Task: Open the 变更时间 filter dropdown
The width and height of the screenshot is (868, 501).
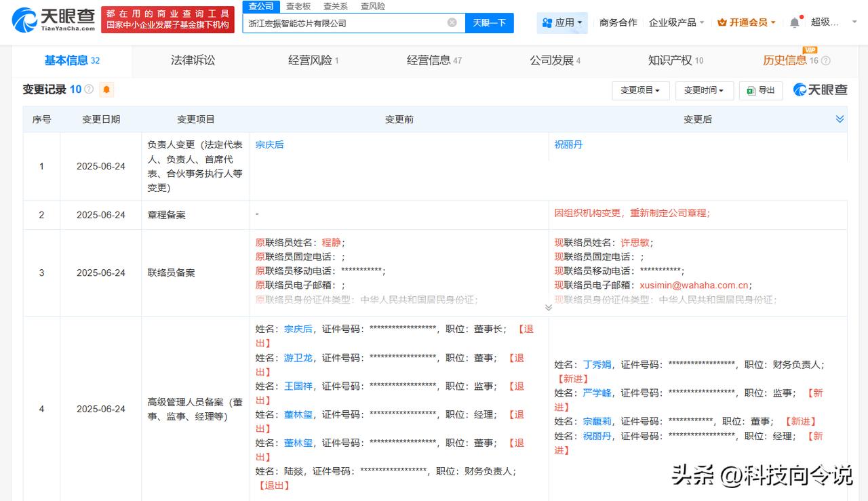Action: (704, 90)
